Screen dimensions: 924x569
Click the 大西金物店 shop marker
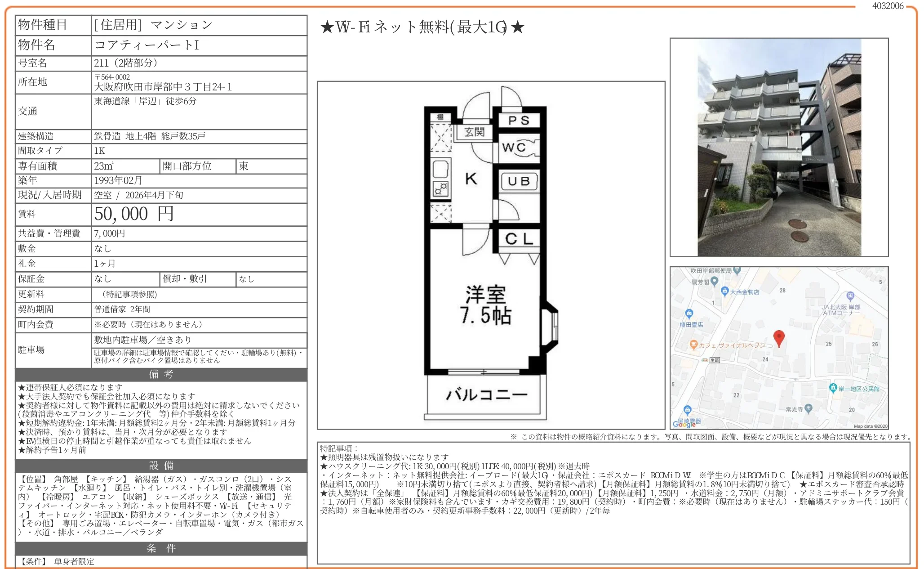click(x=724, y=291)
